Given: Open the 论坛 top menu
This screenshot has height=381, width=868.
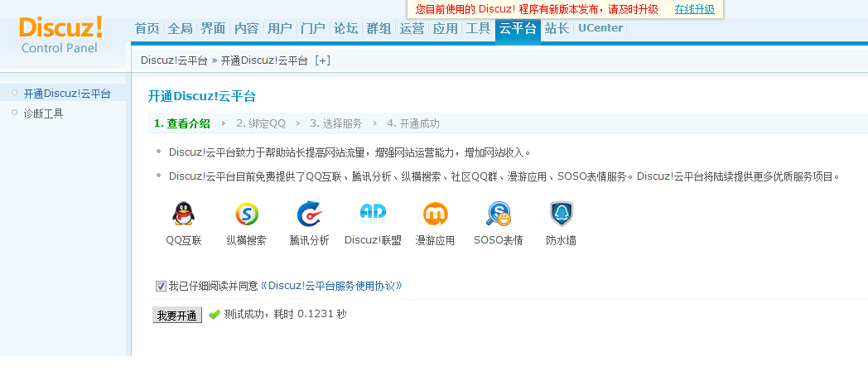Looking at the screenshot, I should pyautogui.click(x=346, y=28).
